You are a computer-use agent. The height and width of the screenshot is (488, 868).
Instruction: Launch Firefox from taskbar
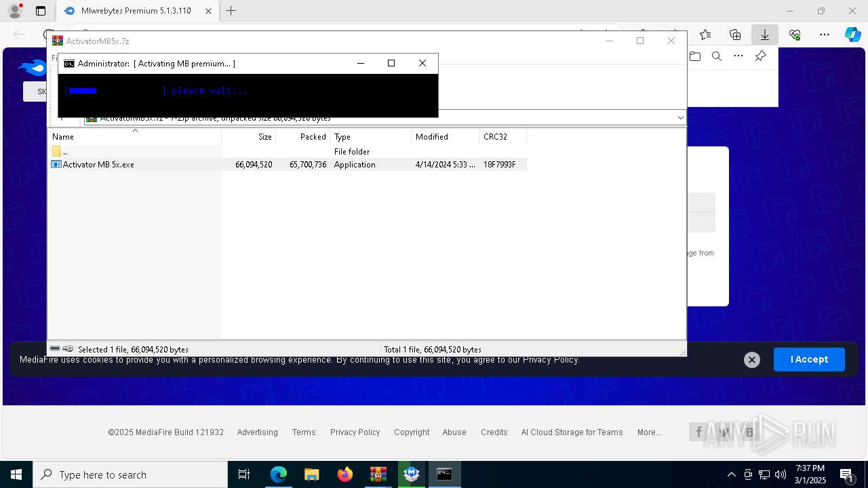click(x=345, y=474)
